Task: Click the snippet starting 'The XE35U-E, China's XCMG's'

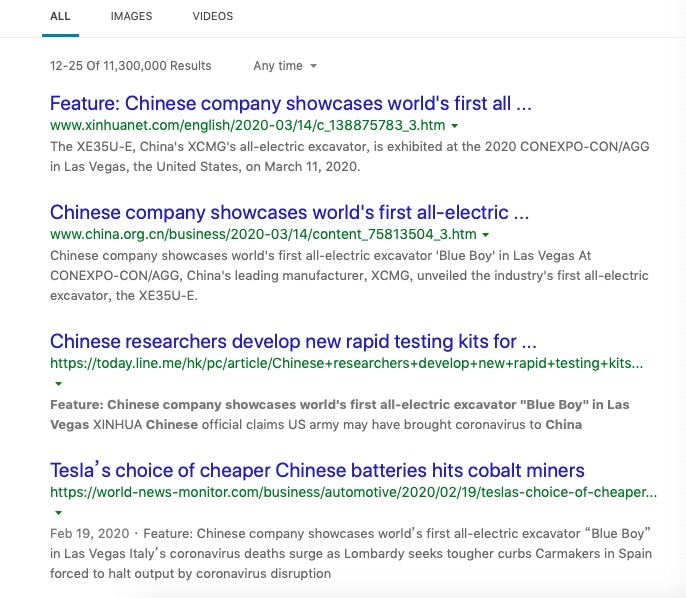Action: [x=350, y=157]
